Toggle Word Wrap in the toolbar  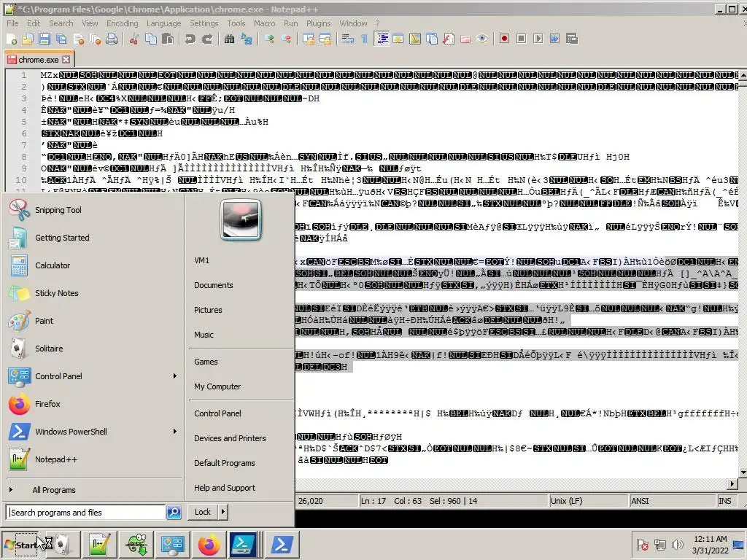(x=348, y=39)
